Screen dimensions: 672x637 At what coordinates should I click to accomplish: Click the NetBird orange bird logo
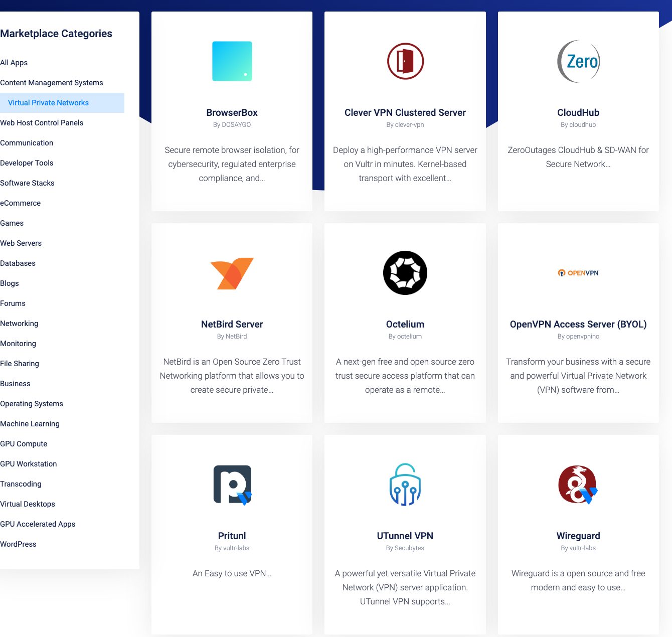point(232,273)
